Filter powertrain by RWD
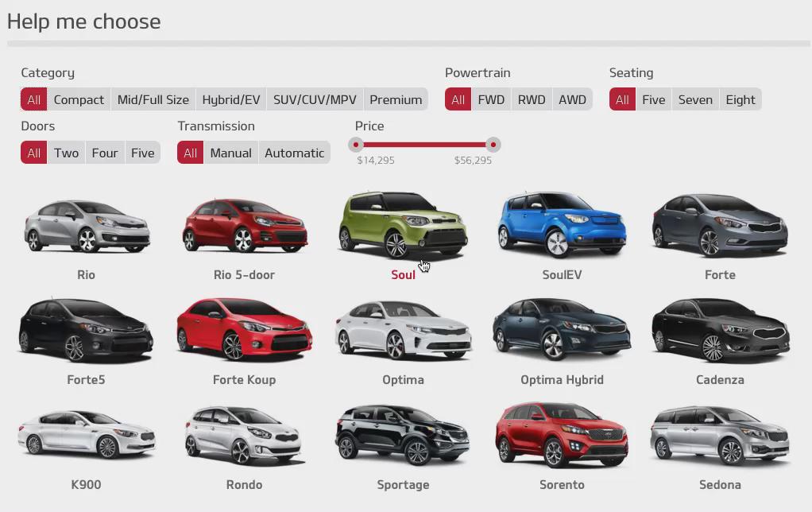 pyautogui.click(x=532, y=99)
